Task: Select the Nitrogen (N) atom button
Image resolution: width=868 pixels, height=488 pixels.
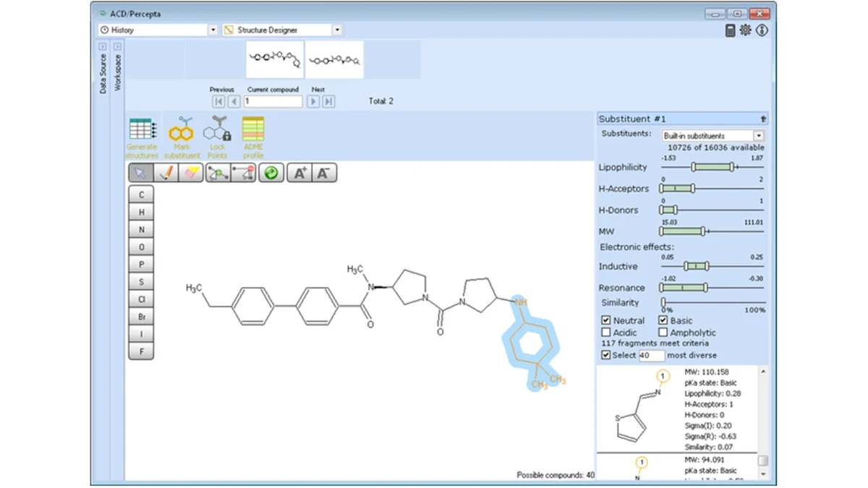Action: point(141,230)
